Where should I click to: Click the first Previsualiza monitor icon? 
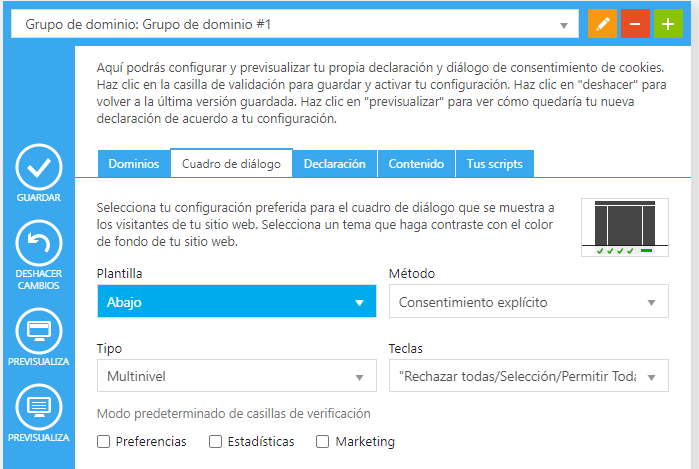click(39, 331)
